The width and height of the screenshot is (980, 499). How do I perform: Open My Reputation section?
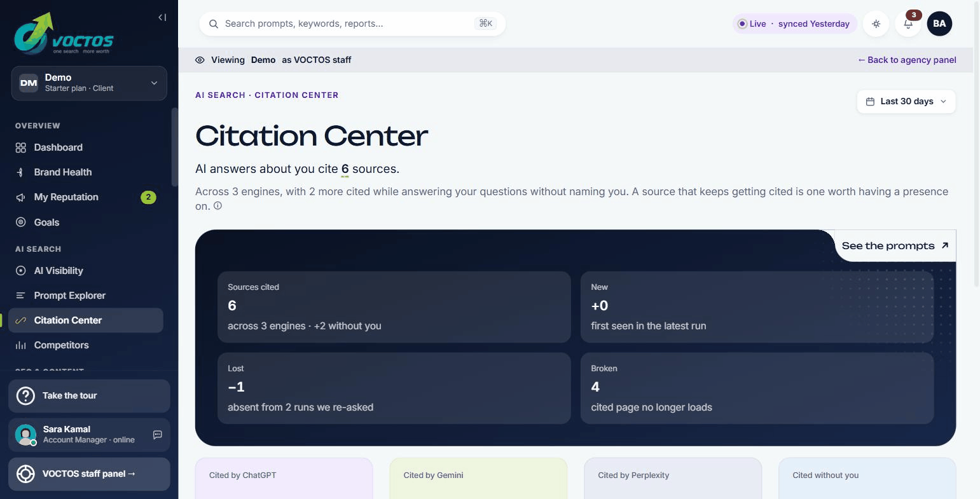pyautogui.click(x=86, y=197)
